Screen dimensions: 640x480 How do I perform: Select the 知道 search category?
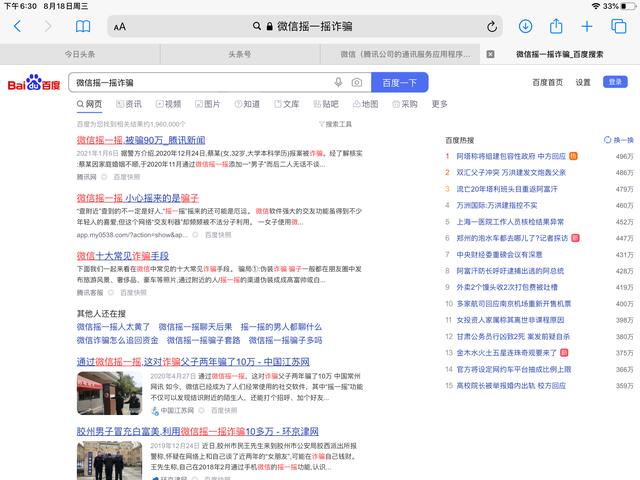(247, 104)
